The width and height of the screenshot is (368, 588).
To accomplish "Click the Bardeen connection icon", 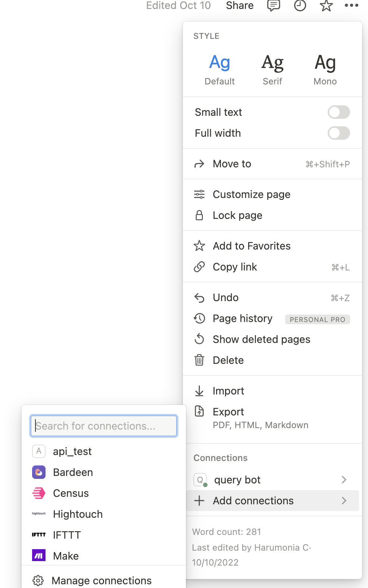I will tap(39, 472).
